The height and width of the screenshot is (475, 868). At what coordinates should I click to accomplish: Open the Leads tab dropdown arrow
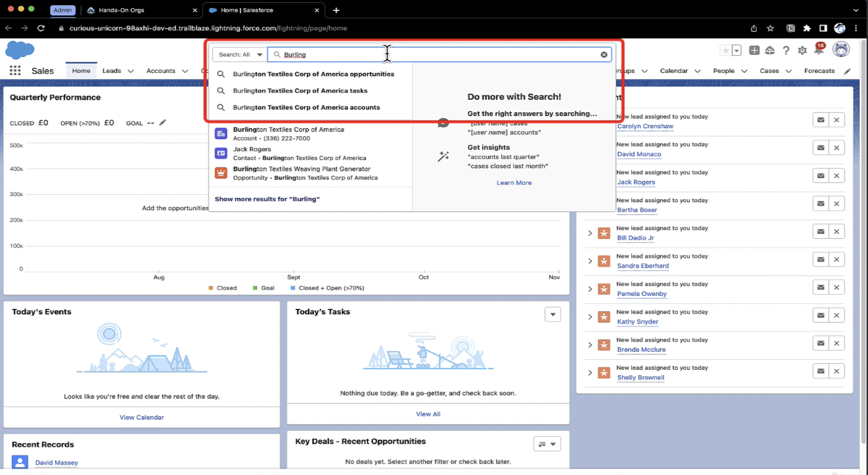pos(131,71)
